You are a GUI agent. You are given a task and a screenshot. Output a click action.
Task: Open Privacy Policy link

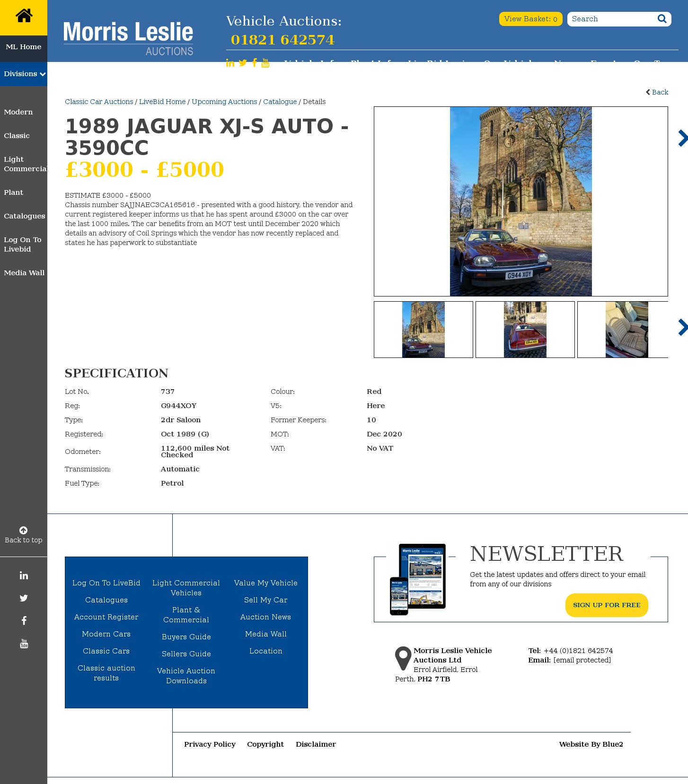210,744
